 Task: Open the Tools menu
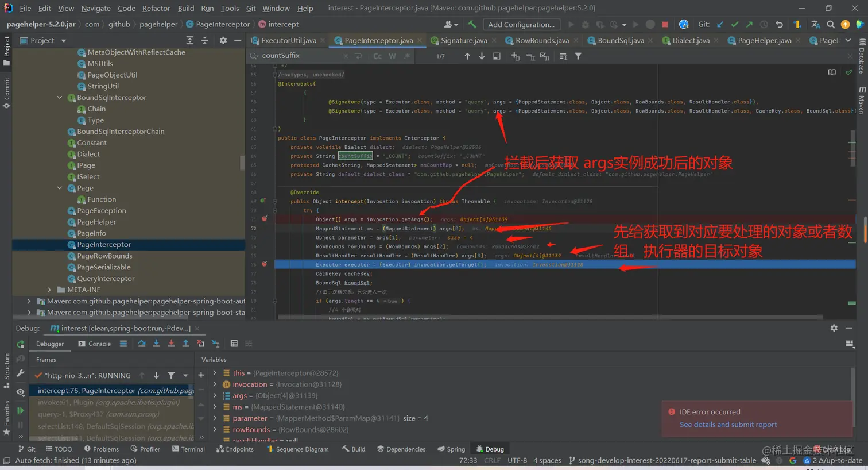230,8
